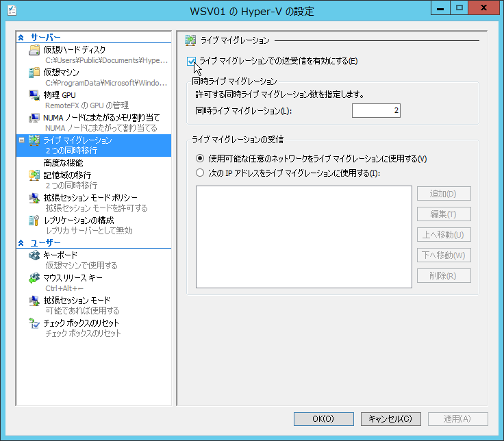This screenshot has width=504, height=441.
Task: Collapse the ユーザー section chevron
Action: (x=21, y=243)
